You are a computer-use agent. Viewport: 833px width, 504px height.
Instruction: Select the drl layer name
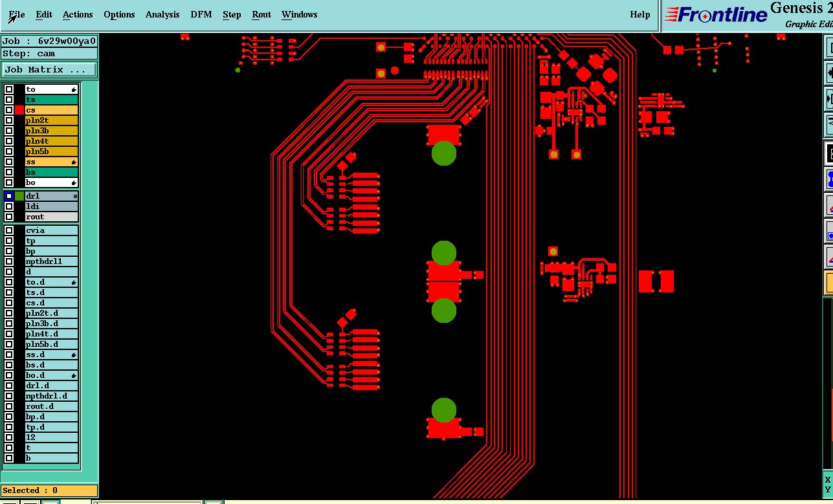51,196
